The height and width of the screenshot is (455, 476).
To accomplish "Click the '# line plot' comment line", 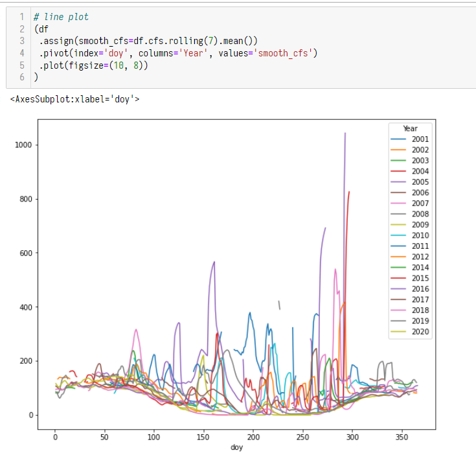I will pyautogui.click(x=61, y=17).
